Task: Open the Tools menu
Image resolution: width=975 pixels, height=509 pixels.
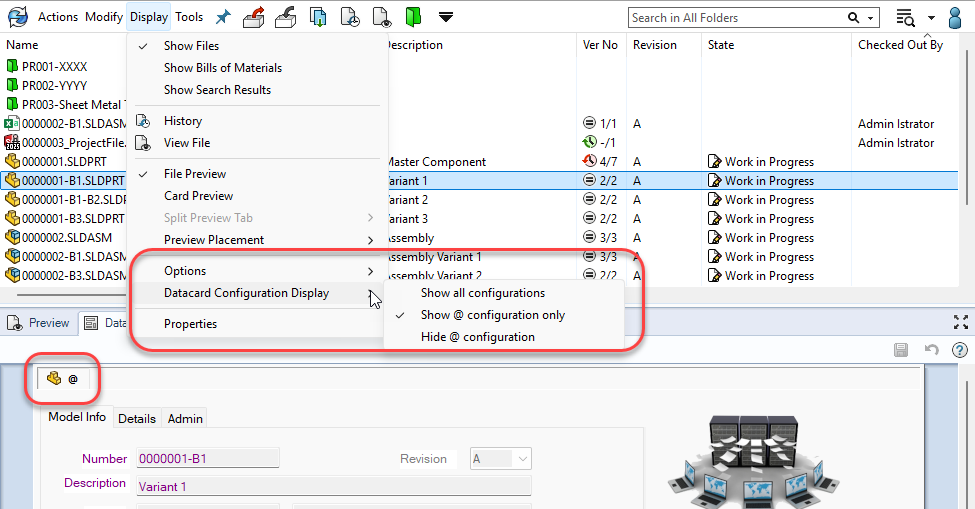Action: (189, 17)
